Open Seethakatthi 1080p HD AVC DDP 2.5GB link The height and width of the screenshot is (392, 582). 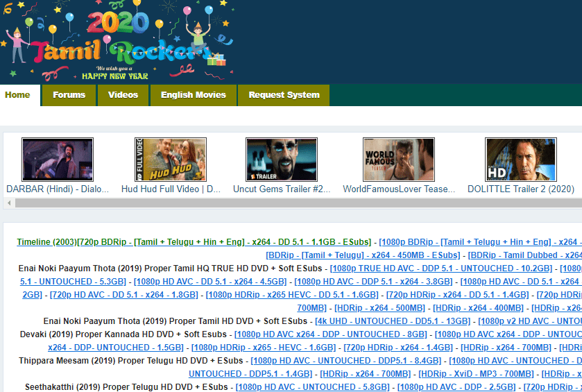(x=456, y=387)
